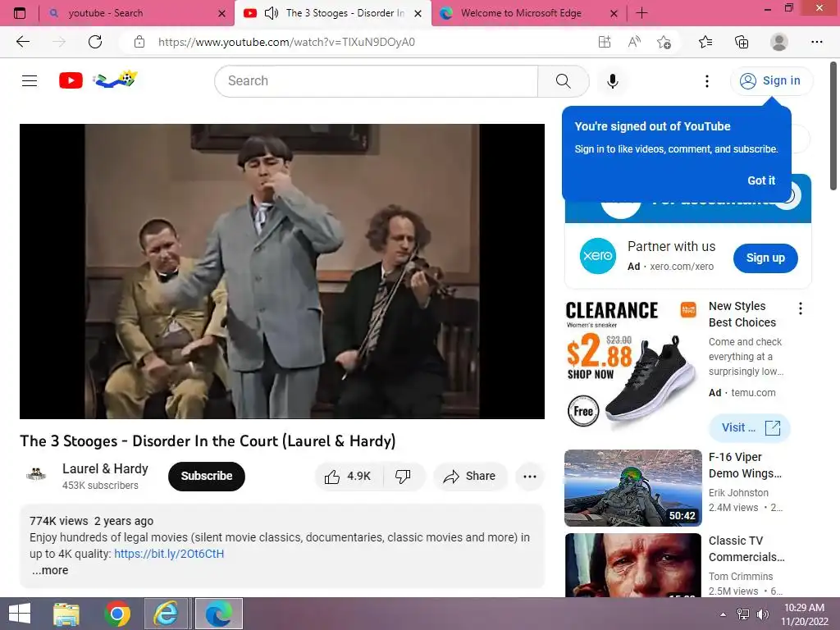Start voice search with the microphone
Screen dimensions: 840x630
(x=612, y=81)
